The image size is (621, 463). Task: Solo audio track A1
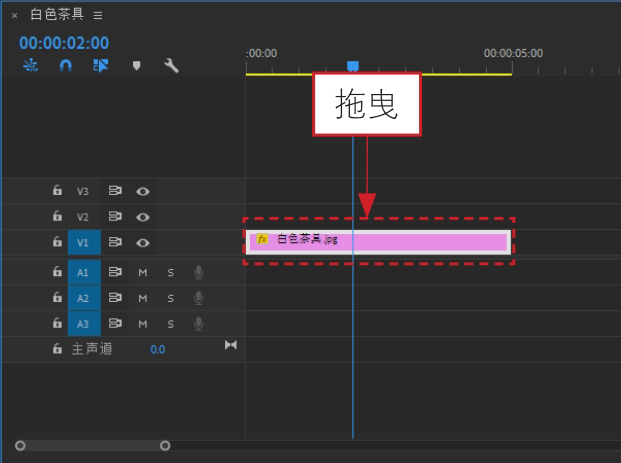(x=171, y=272)
